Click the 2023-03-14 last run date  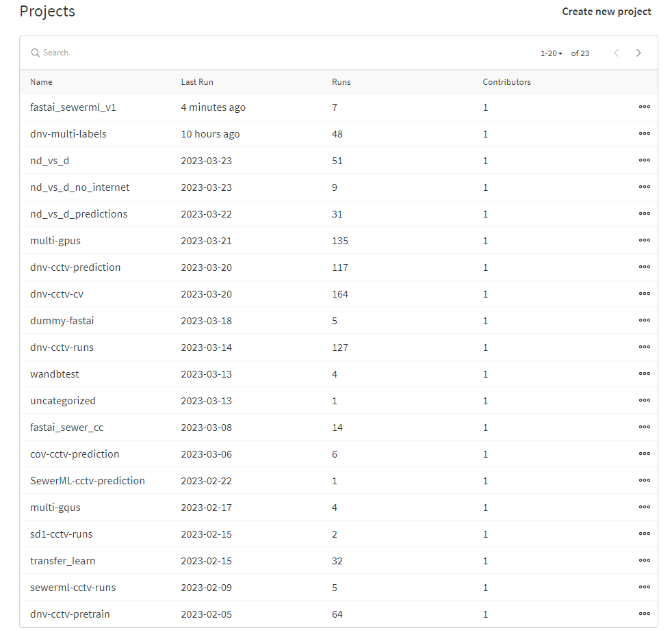coord(206,347)
